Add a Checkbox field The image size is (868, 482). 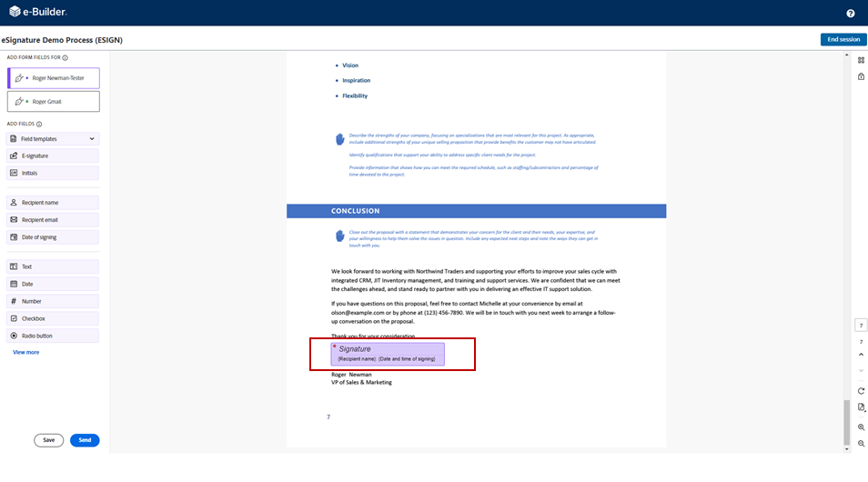(53, 318)
